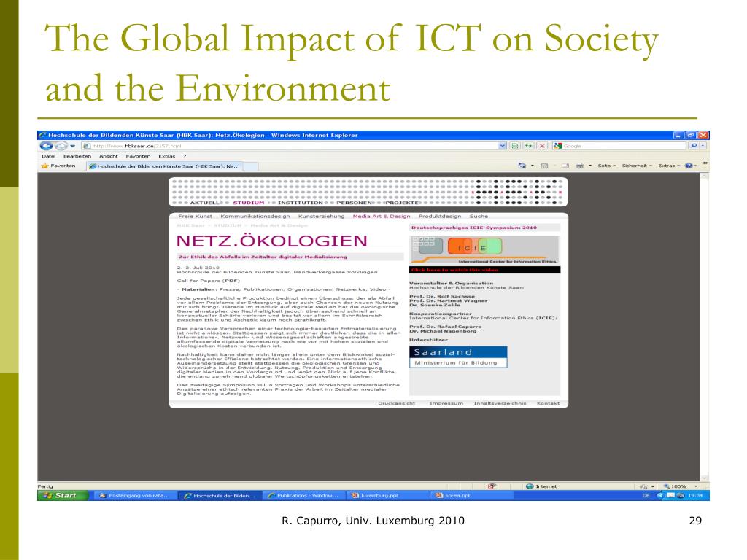Expand the address bar history dropdown

point(502,146)
